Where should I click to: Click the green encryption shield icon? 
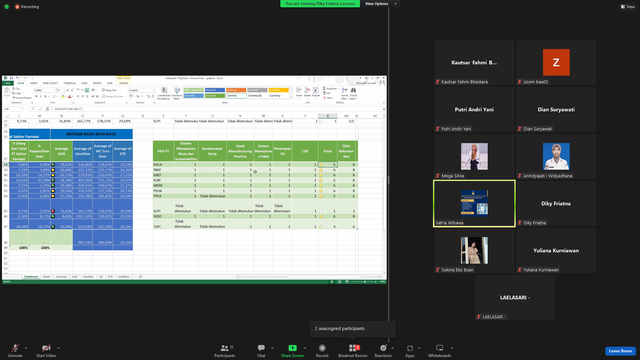coord(7,7)
